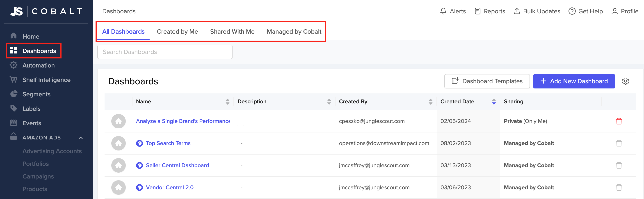Delete Analyze a Single Brand's Performance dashboard

point(619,121)
